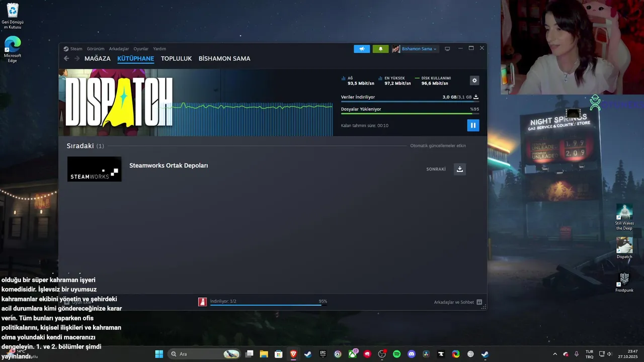Open the Windows Start menu
644x362 pixels.
pyautogui.click(x=159, y=354)
